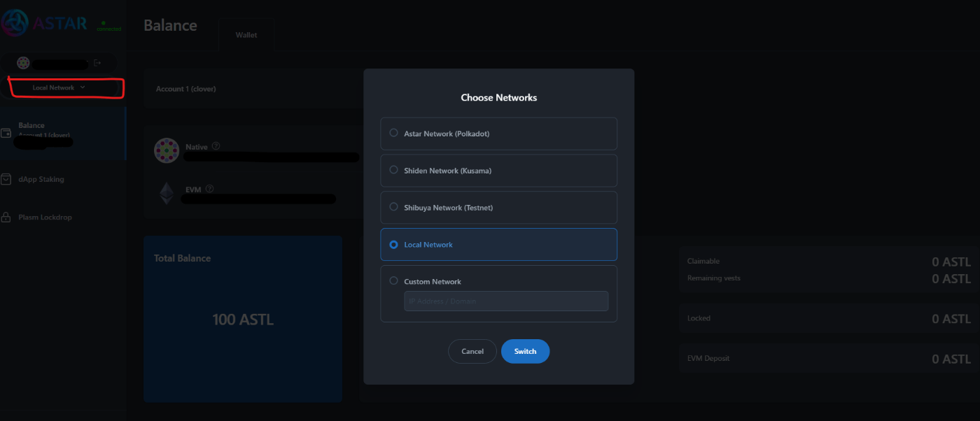Open the help icon next to Native

tap(216, 146)
